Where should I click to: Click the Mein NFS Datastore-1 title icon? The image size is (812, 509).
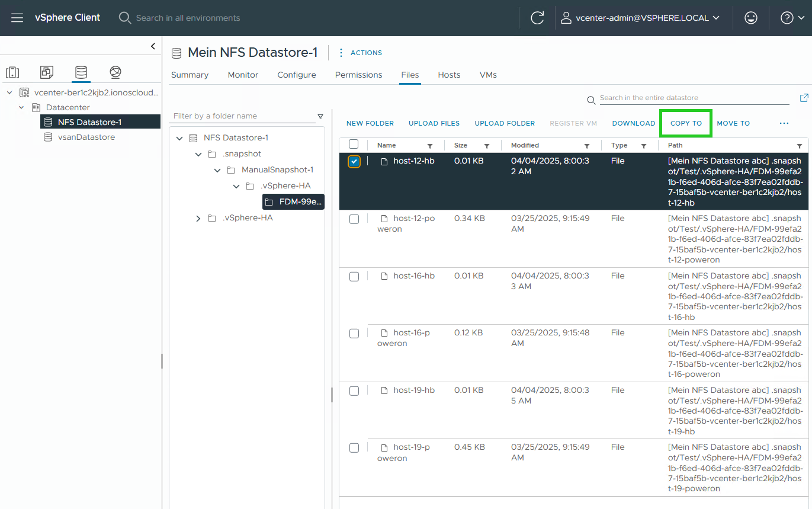[x=176, y=53]
